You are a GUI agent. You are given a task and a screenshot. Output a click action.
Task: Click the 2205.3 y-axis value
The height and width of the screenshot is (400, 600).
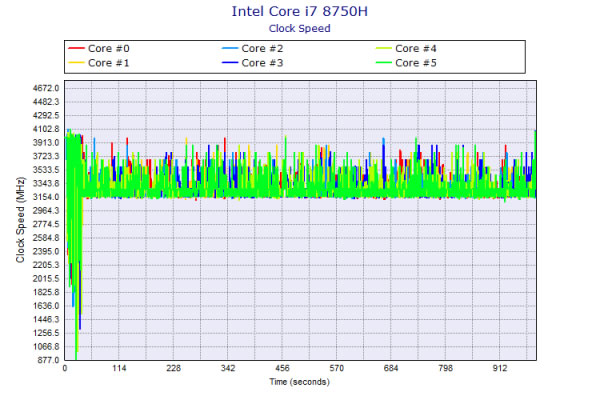[46, 265]
